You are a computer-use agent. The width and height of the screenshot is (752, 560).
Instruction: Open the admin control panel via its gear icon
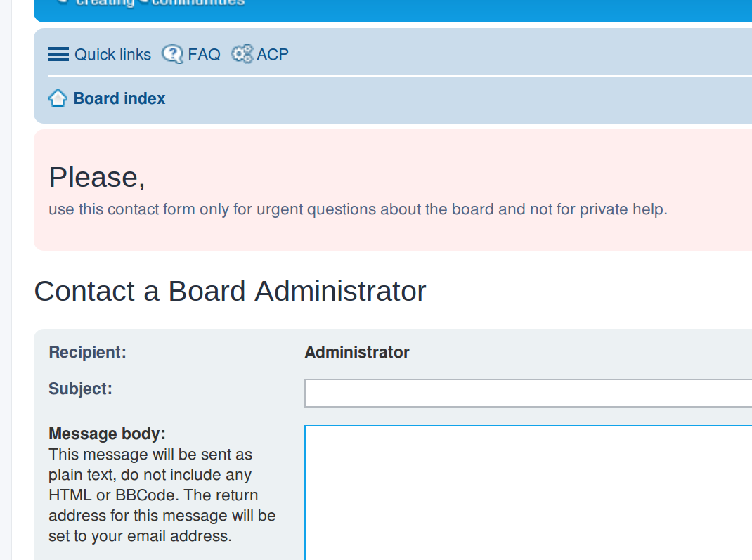pyautogui.click(x=242, y=53)
